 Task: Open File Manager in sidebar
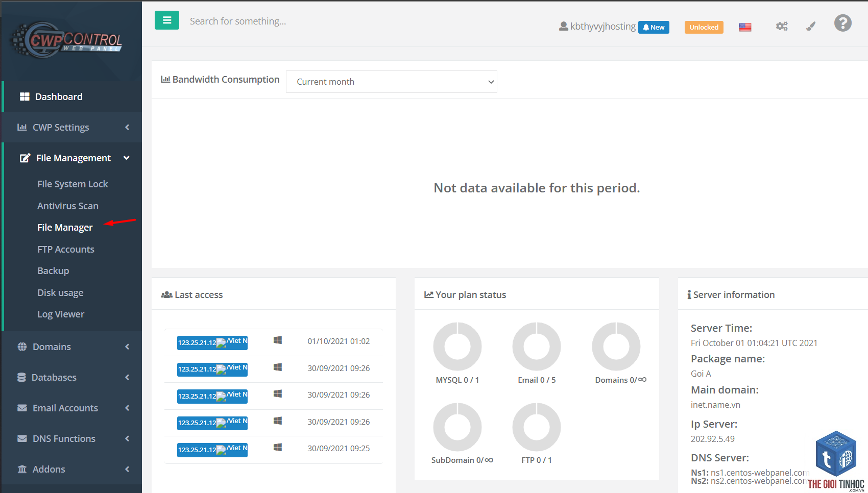pos(65,227)
